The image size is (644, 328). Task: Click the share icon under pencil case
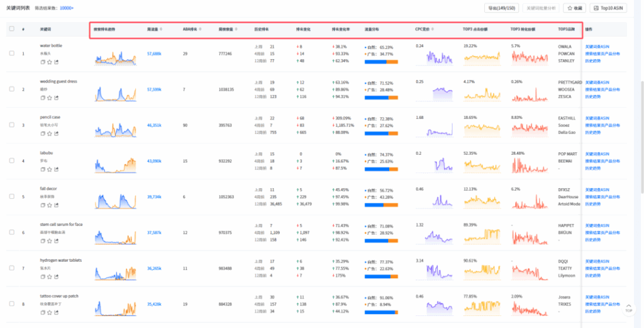pyautogui.click(x=56, y=134)
